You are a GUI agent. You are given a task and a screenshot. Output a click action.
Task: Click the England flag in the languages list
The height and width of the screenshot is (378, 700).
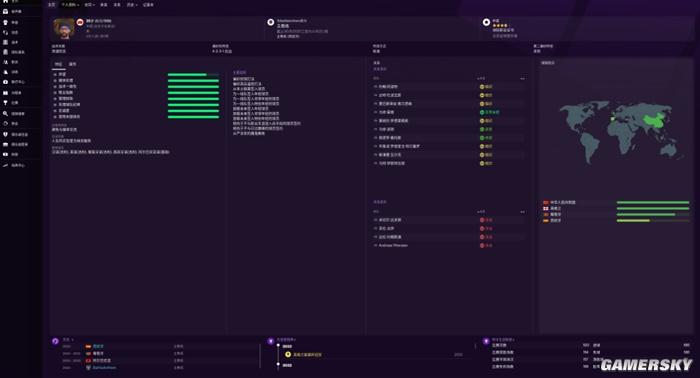click(546, 208)
